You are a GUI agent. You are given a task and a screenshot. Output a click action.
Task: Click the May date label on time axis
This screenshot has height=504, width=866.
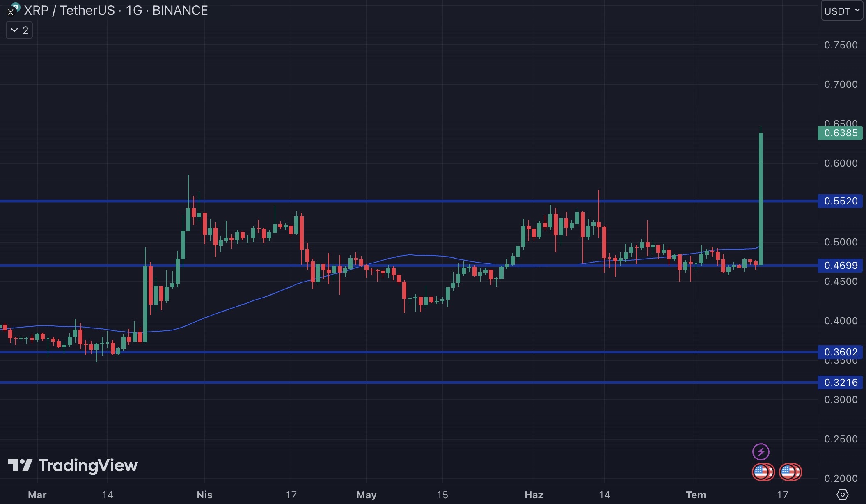(367, 495)
